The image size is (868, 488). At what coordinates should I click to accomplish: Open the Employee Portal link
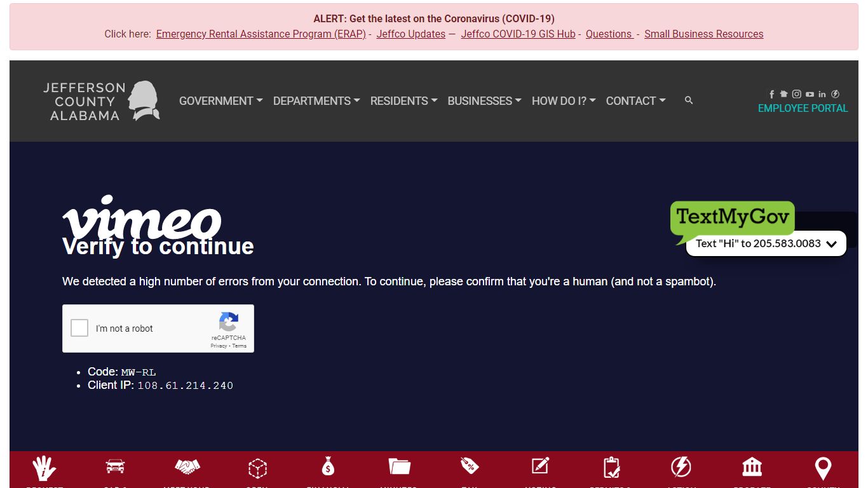[x=803, y=109]
